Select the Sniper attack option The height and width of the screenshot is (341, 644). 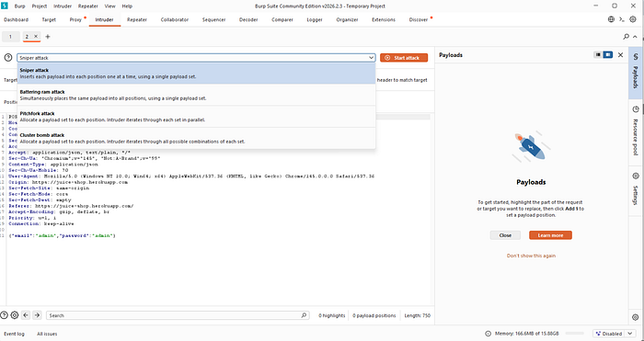pos(196,74)
